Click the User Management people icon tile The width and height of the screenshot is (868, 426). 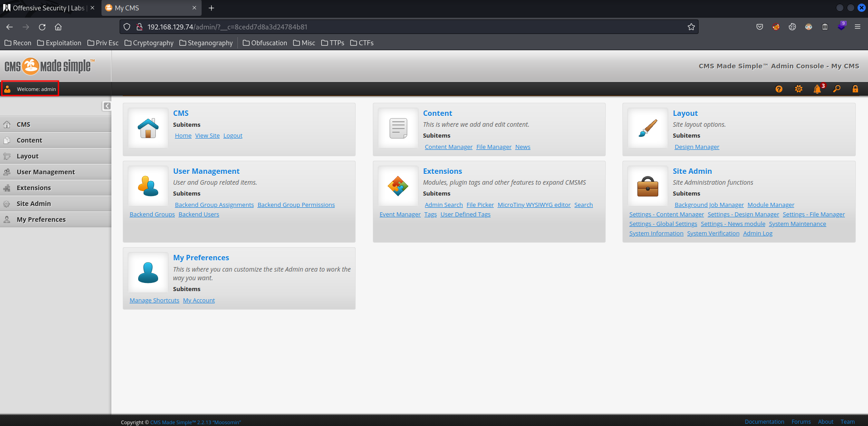[148, 186]
